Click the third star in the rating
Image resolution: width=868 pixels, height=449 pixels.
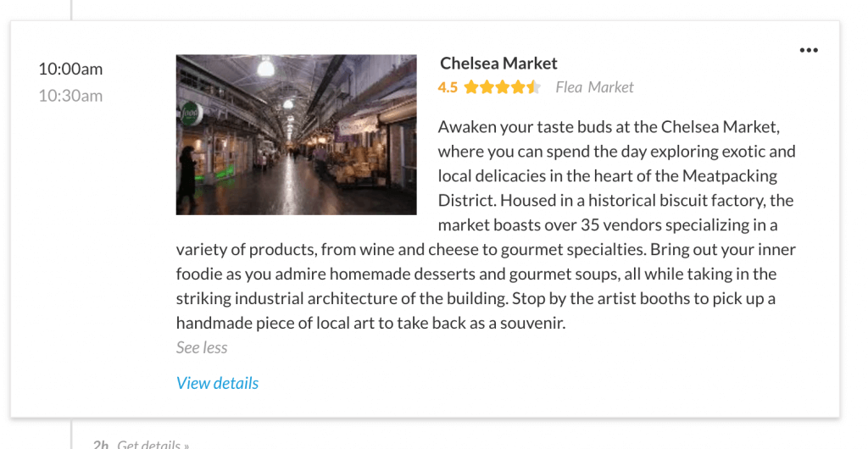pos(503,87)
